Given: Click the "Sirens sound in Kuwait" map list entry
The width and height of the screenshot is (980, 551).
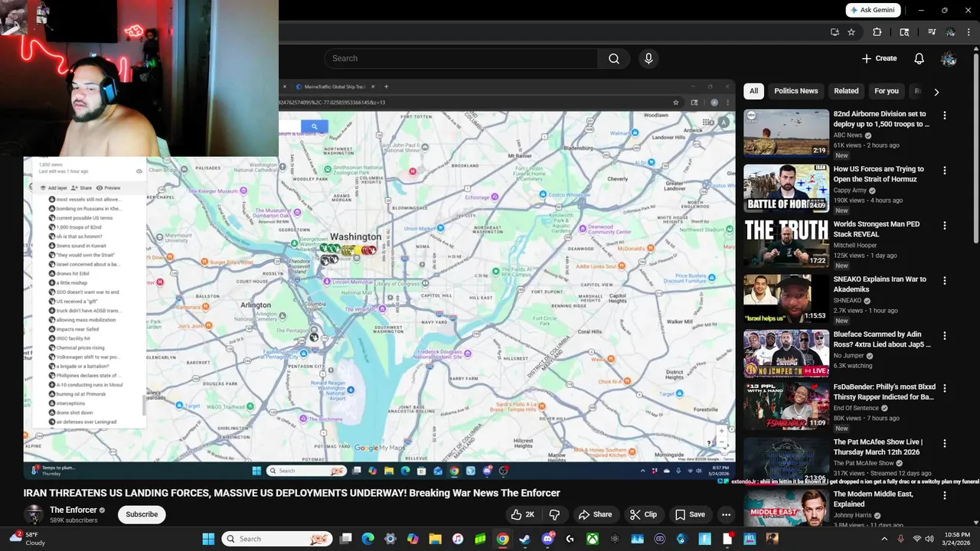Looking at the screenshot, I should click(x=80, y=246).
